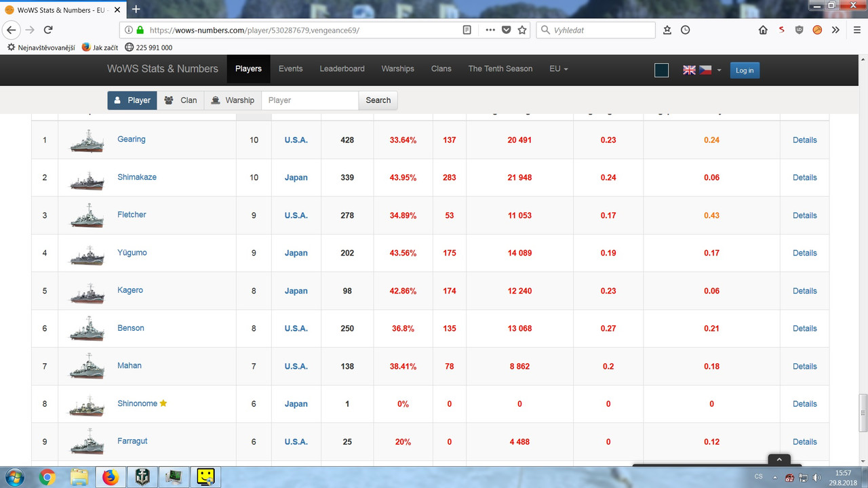
Task: Open the EU region dropdown
Action: click(x=557, y=68)
